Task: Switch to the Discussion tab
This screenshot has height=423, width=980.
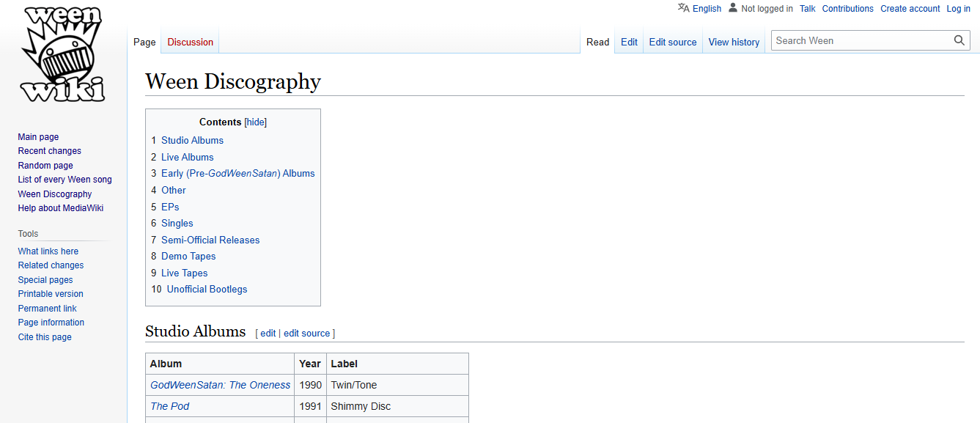Action: (191, 42)
